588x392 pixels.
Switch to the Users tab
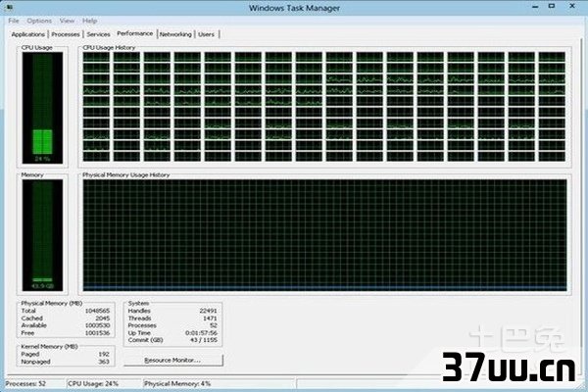point(206,34)
